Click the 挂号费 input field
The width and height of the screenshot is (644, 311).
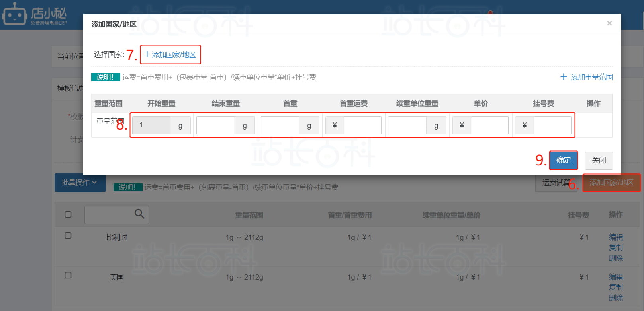[x=552, y=126]
